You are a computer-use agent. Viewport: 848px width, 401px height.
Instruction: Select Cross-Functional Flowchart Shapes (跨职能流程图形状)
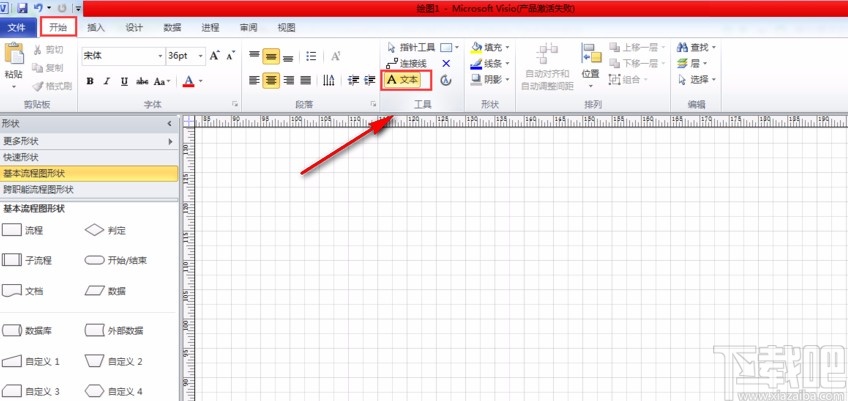[89, 190]
